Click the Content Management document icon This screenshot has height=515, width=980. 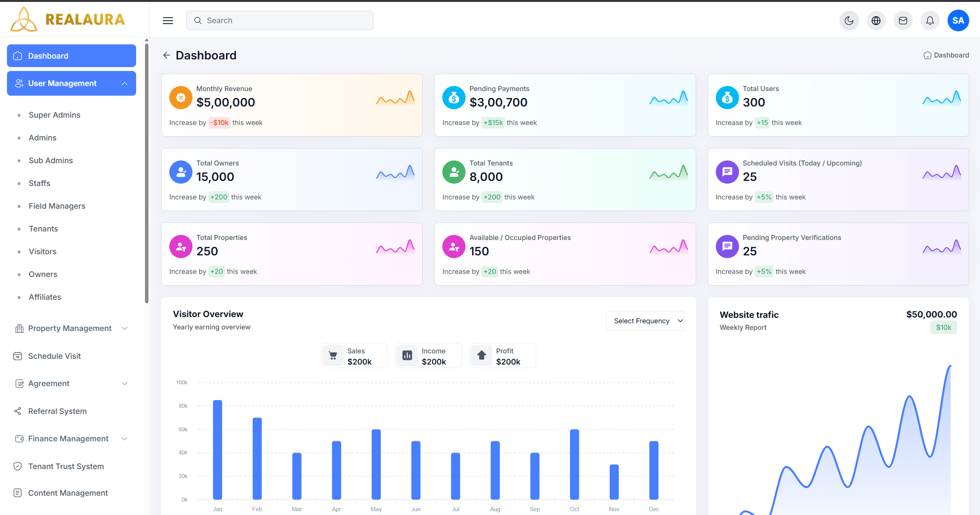coord(18,493)
